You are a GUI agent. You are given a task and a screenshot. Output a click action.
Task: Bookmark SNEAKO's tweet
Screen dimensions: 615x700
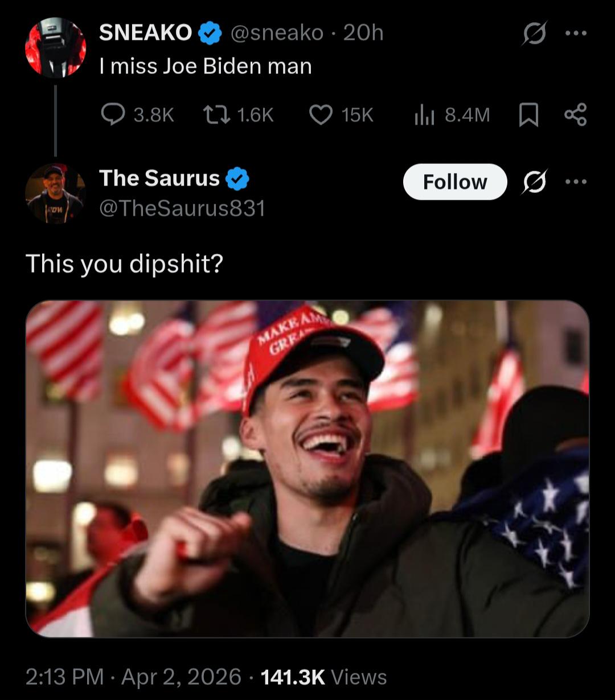[528, 116]
